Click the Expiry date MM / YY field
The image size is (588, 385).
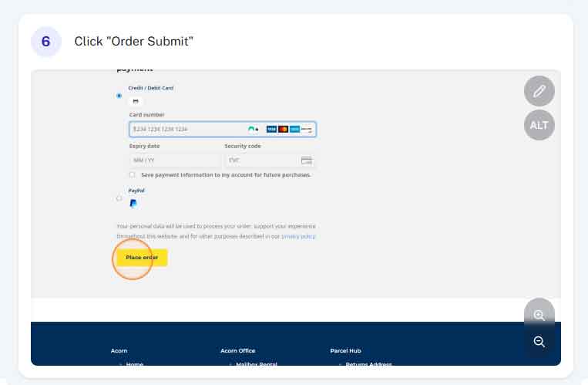(175, 160)
